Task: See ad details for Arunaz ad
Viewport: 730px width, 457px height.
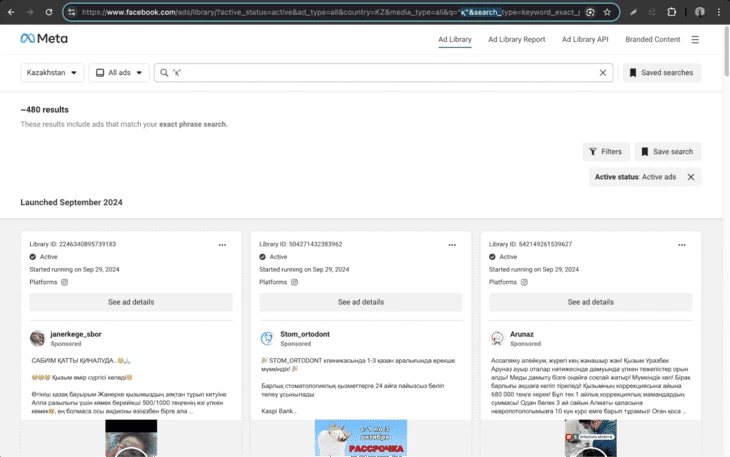Action: (x=590, y=302)
